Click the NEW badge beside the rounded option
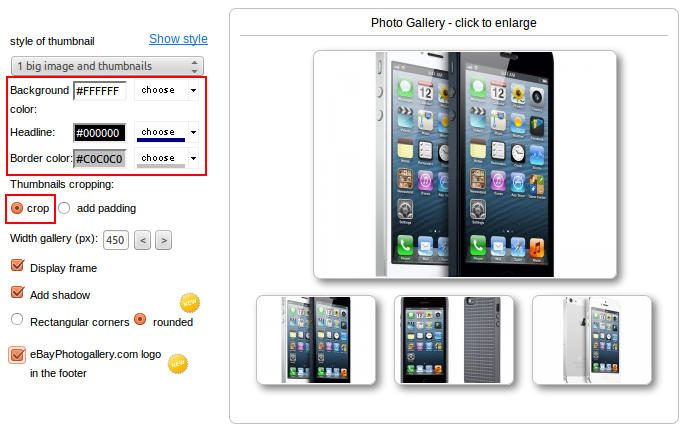Image resolution: width=683 pixels, height=436 pixels. [x=190, y=303]
